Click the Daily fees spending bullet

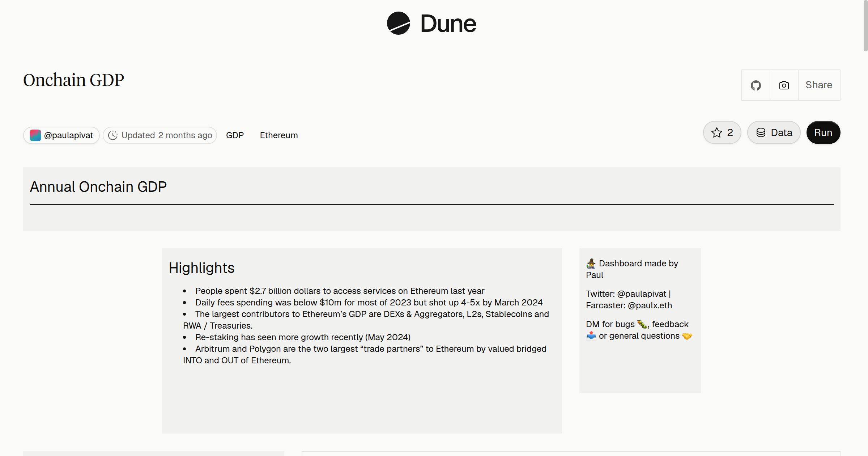point(369,303)
